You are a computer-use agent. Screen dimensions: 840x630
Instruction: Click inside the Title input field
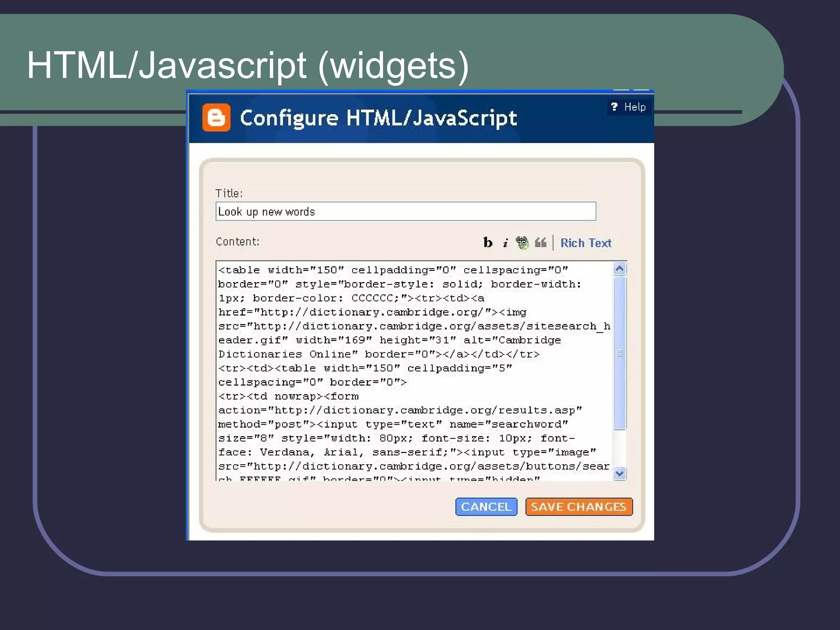click(405, 211)
